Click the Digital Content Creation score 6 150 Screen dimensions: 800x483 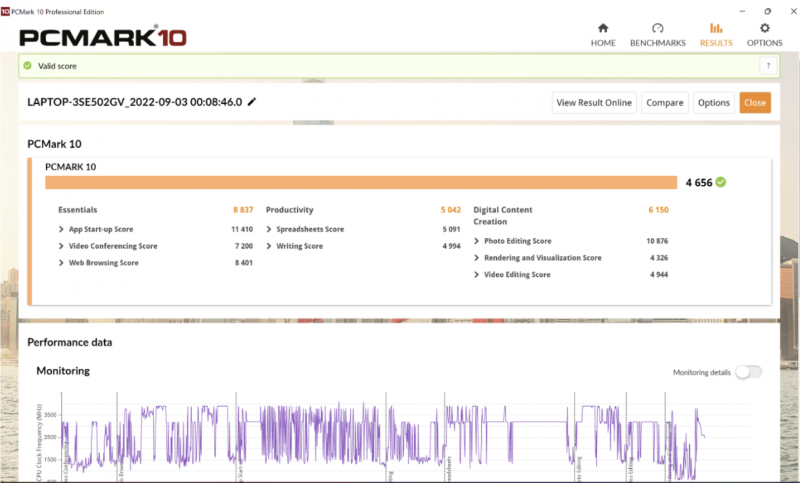(658, 210)
